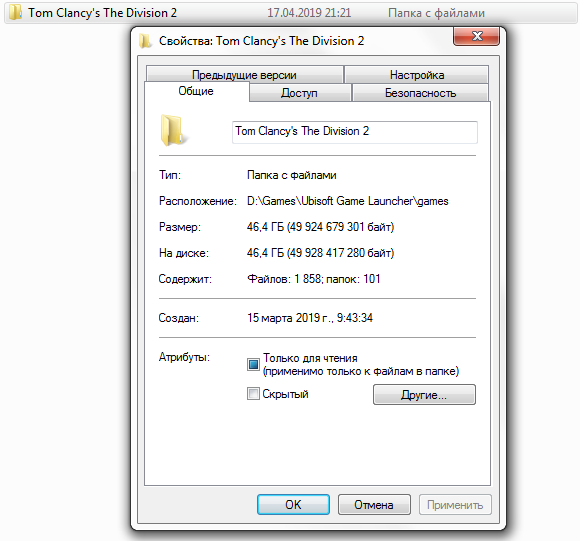Click the folder icon in the file list row

click(x=15, y=12)
